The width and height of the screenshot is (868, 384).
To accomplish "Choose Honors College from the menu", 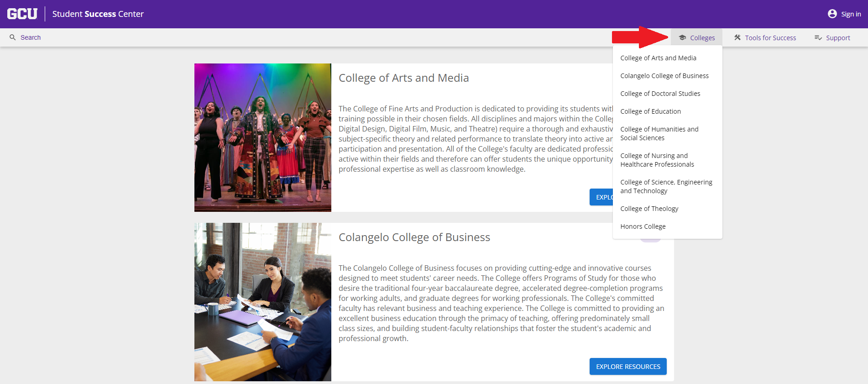I will pyautogui.click(x=667, y=226).
